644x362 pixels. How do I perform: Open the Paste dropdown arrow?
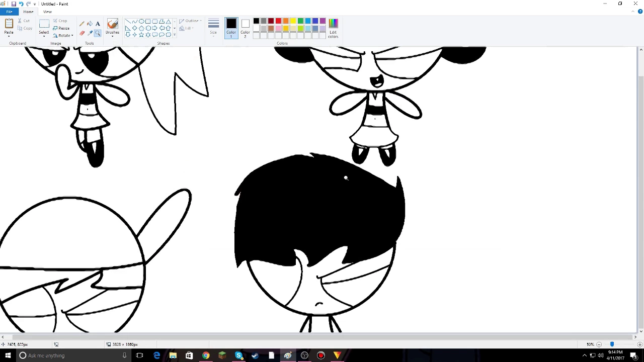tap(9, 35)
